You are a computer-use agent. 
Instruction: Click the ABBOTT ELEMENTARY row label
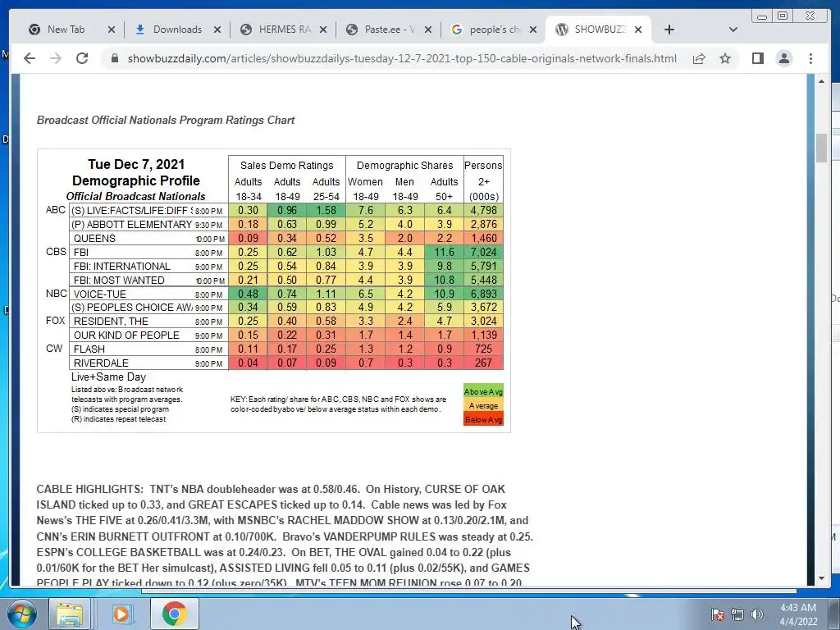tap(132, 225)
